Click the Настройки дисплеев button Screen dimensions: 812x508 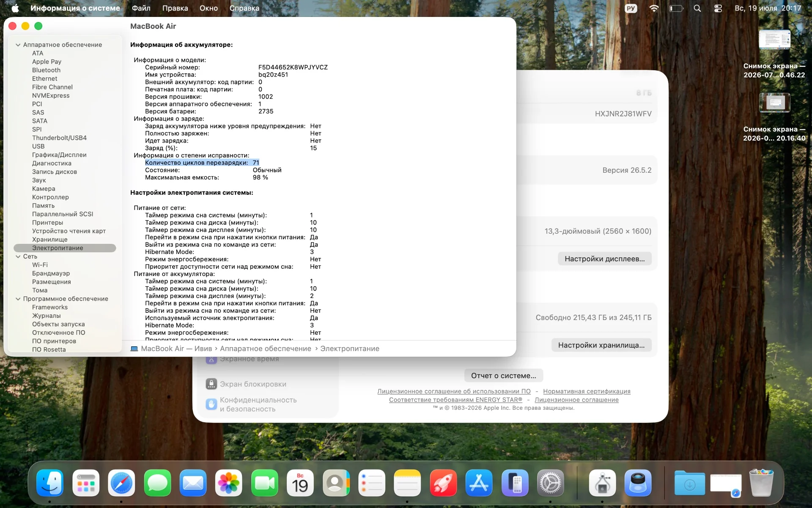[x=605, y=259]
